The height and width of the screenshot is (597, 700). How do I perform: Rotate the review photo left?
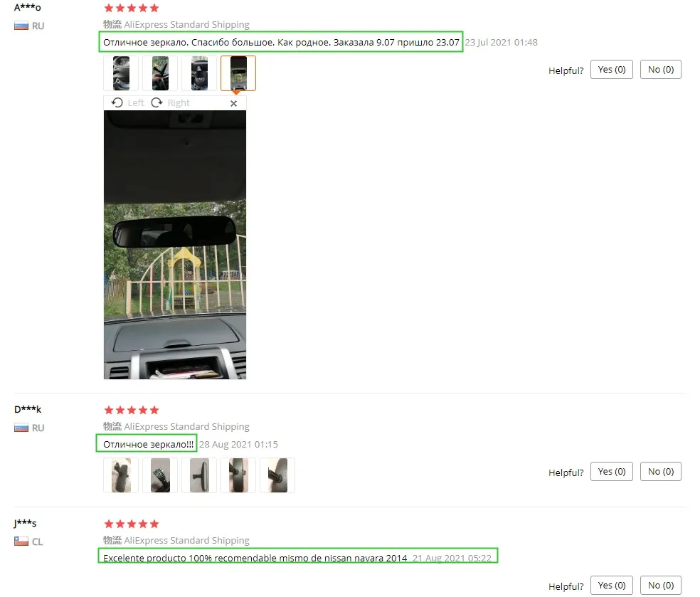point(128,103)
